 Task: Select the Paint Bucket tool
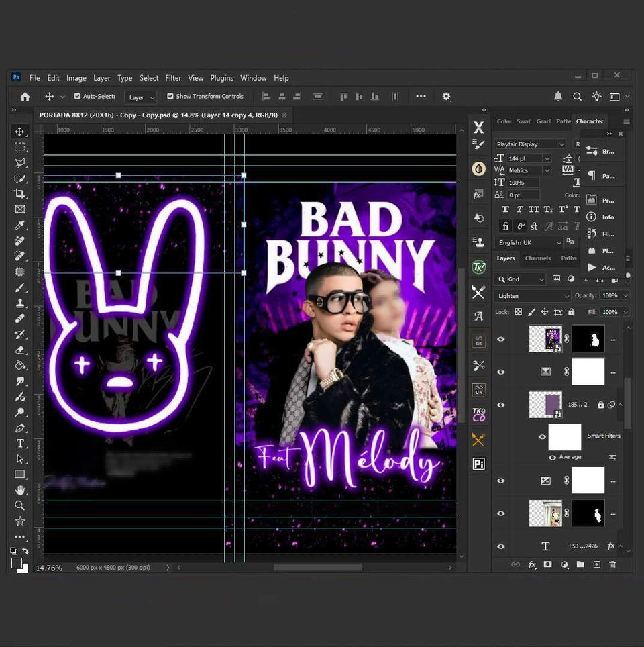coord(19,366)
